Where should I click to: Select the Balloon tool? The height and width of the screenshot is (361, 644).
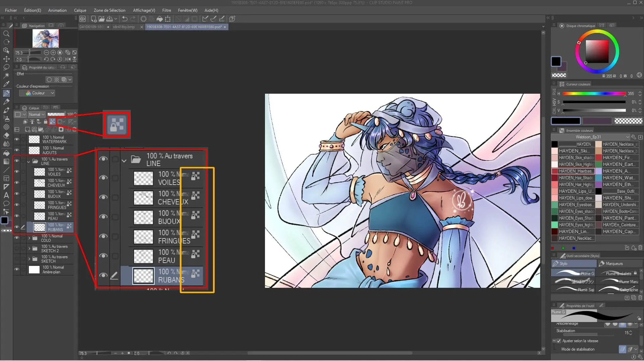(6, 204)
